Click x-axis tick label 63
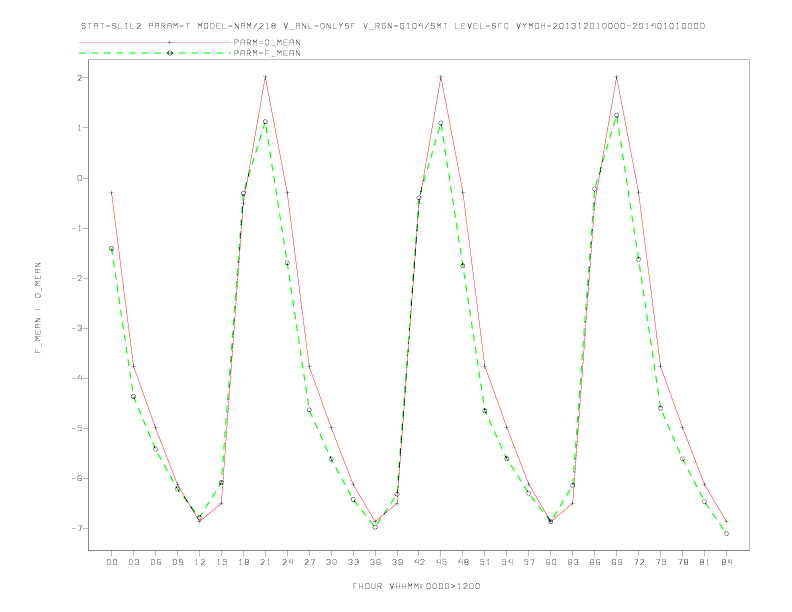This screenshot has width=792, height=612. (573, 562)
